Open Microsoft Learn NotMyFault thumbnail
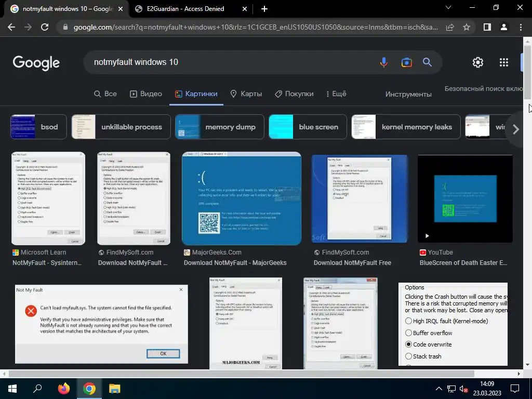 click(48, 198)
